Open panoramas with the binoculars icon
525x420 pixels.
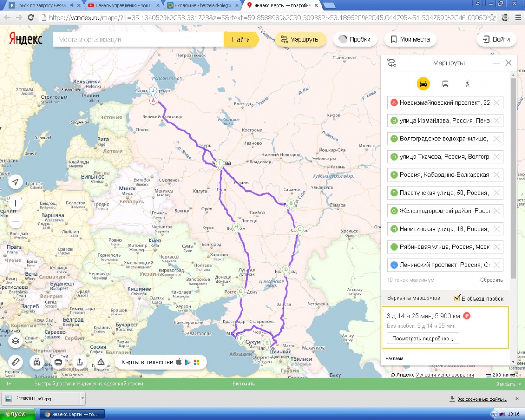pyautogui.click(x=37, y=362)
